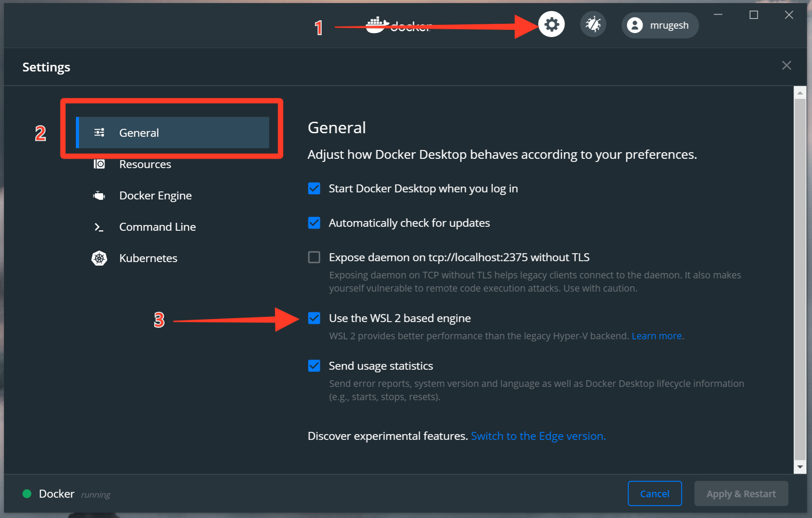Click the green Docker running status dot

[27, 494]
